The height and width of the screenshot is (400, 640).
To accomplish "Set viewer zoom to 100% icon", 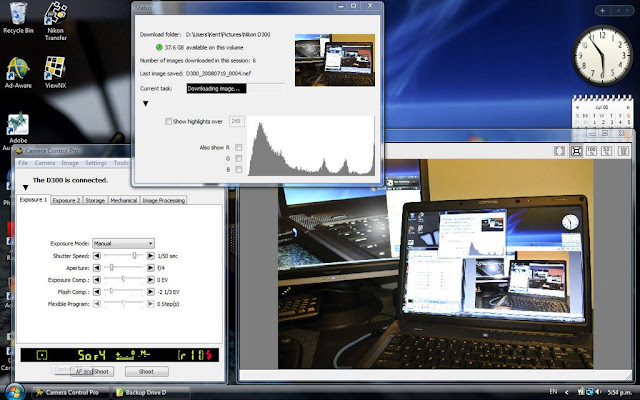I will tap(591, 151).
